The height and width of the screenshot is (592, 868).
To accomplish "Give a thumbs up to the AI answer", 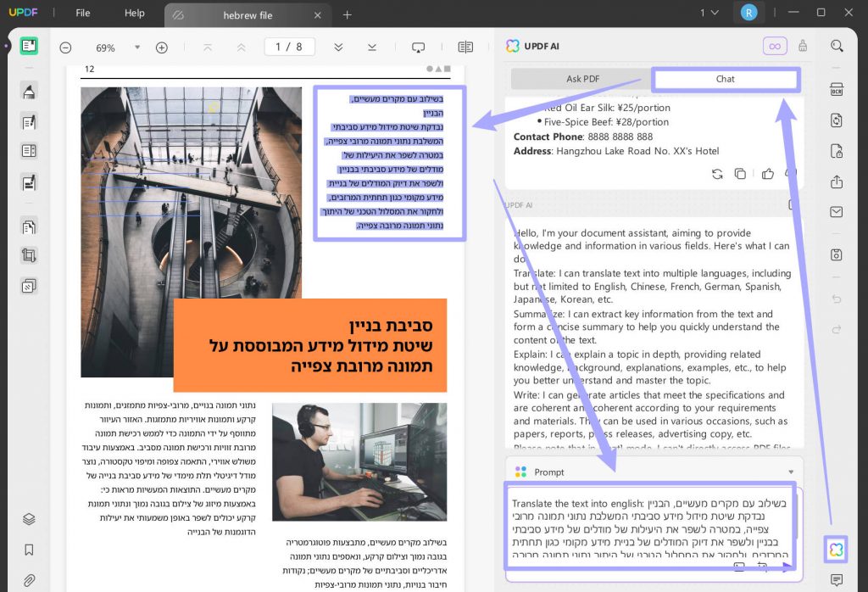I will (769, 173).
